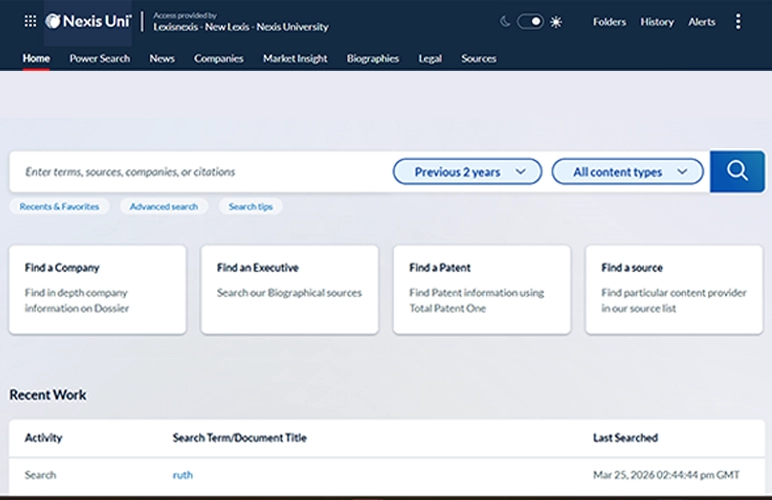Open the Previous 2 years date dropdown
The width and height of the screenshot is (772, 500).
[x=467, y=172]
